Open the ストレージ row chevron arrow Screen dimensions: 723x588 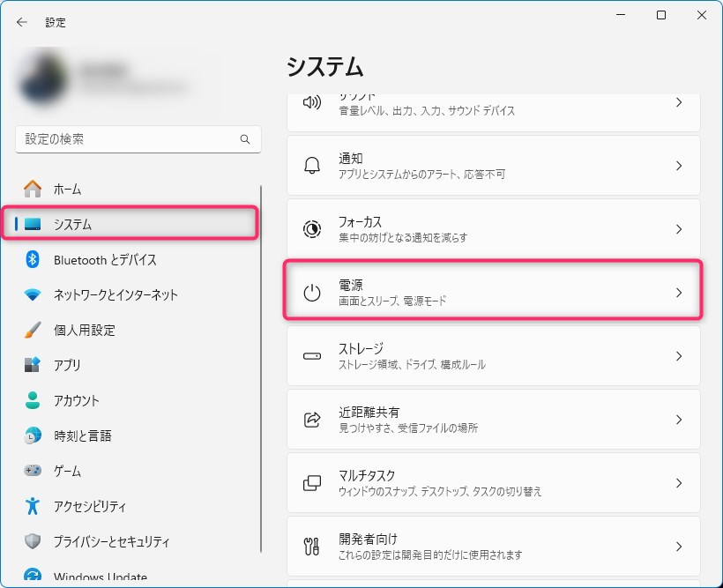pos(678,356)
